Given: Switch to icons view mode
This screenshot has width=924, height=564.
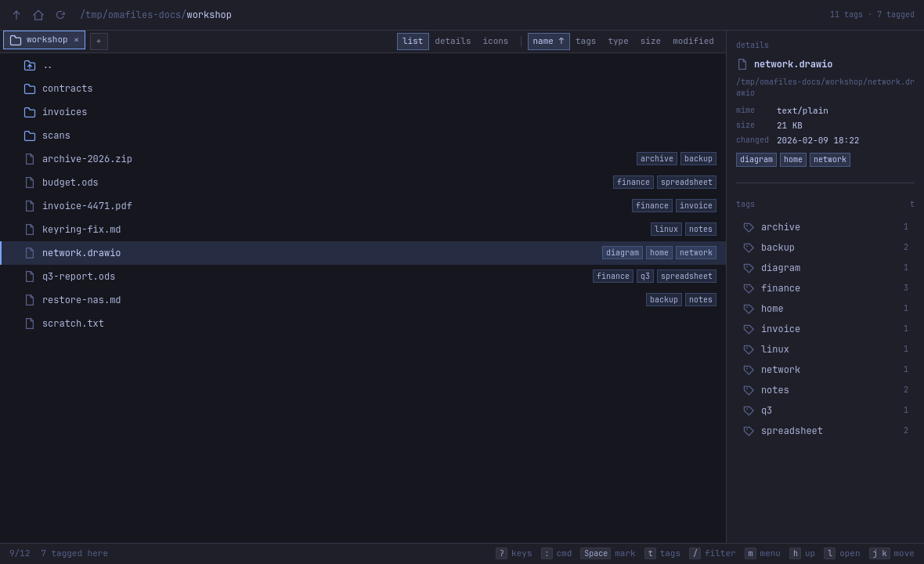Looking at the screenshot, I should click(x=495, y=42).
